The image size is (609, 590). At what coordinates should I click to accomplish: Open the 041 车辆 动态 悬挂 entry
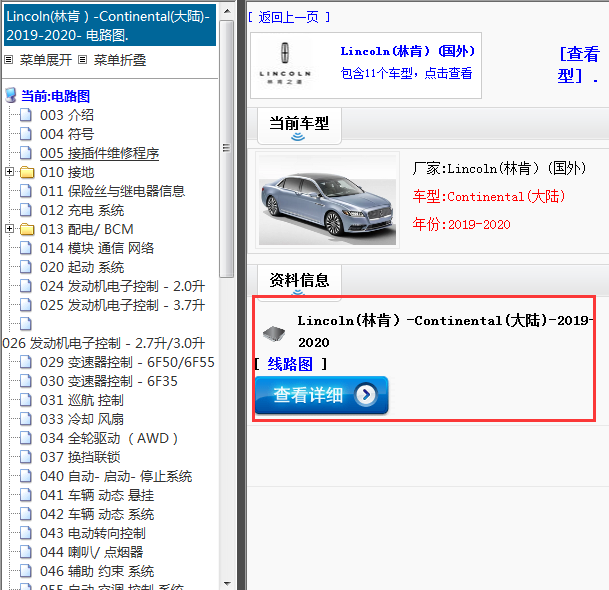pyautogui.click(x=97, y=495)
